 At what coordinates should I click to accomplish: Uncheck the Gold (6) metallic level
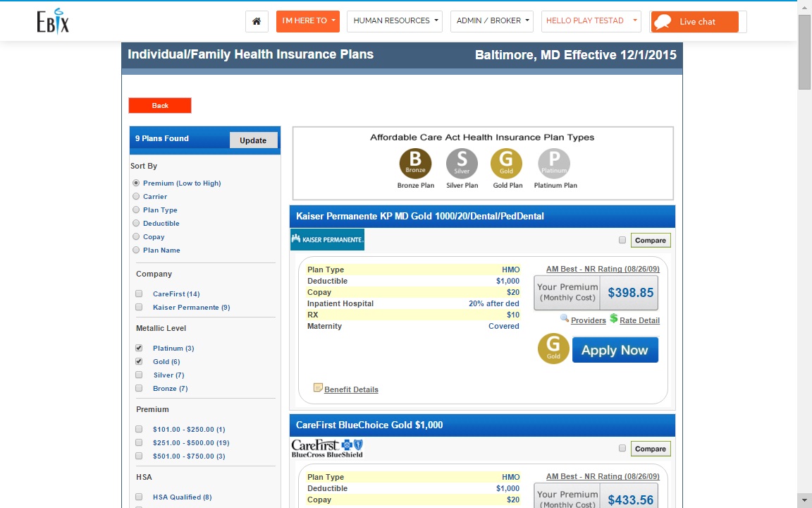pyautogui.click(x=139, y=362)
